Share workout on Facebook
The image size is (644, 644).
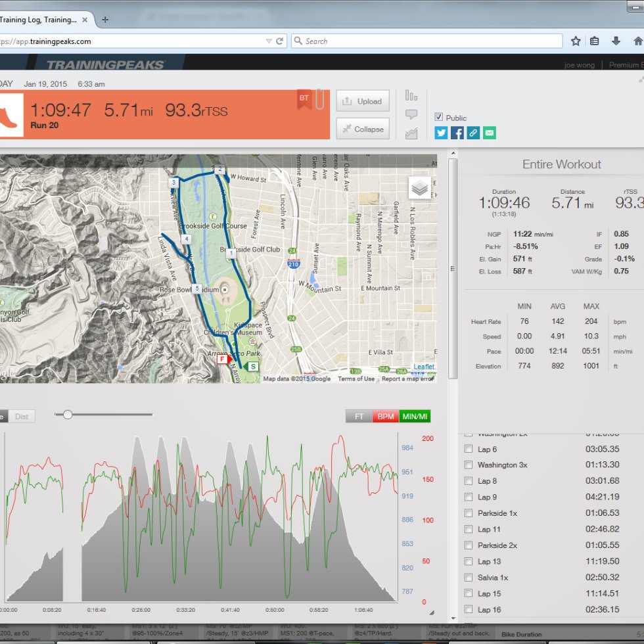(457, 133)
